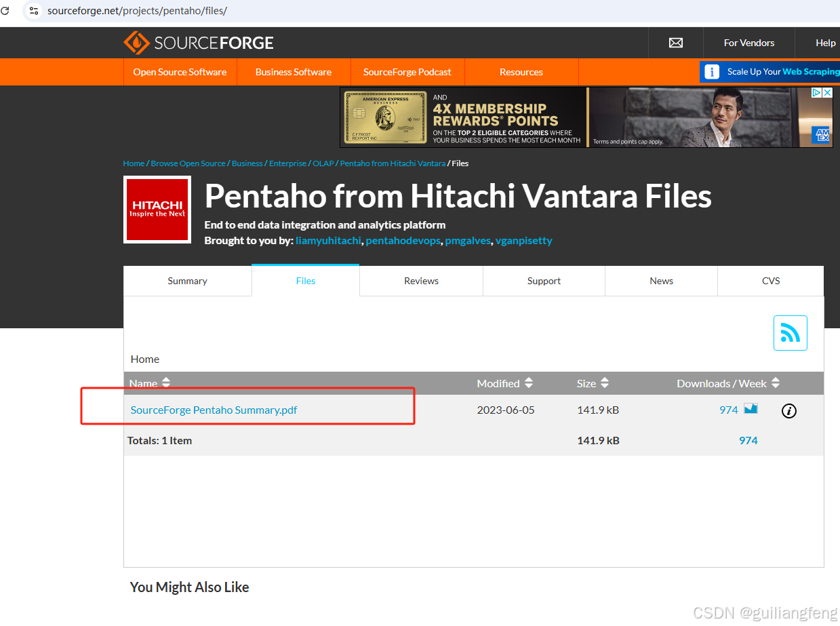The height and width of the screenshot is (626, 840).
Task: Click the AdChoices triangle icon on the ad
Action: [x=818, y=93]
